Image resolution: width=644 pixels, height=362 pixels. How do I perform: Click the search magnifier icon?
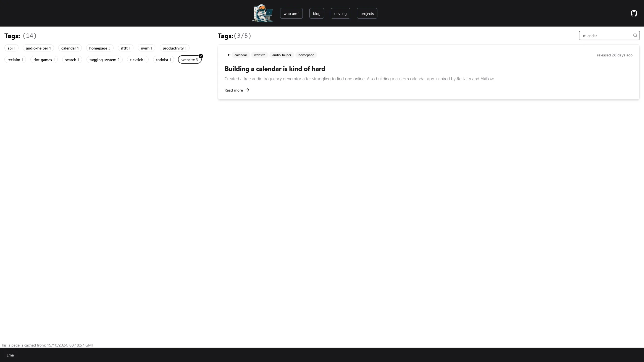coord(635,35)
